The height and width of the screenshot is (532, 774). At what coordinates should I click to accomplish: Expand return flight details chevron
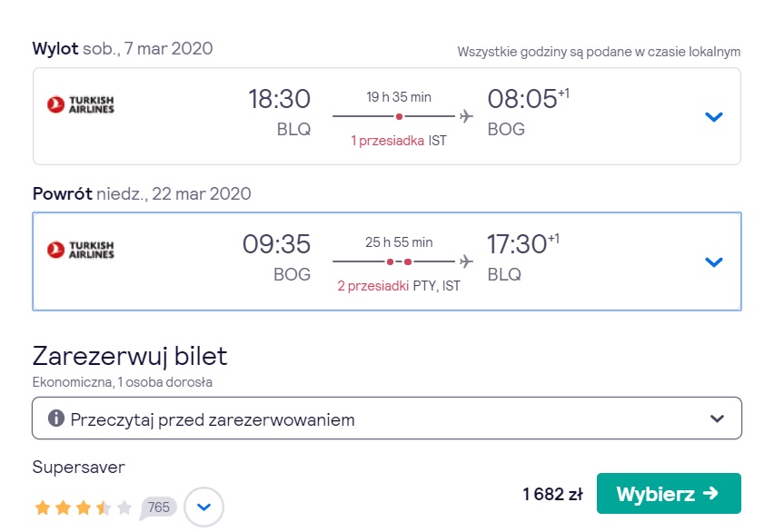pyautogui.click(x=714, y=262)
